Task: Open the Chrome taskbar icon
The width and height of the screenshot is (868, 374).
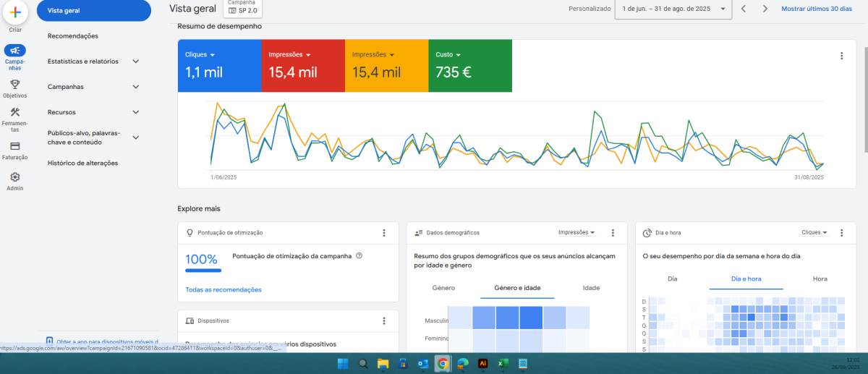Action: pos(443,364)
